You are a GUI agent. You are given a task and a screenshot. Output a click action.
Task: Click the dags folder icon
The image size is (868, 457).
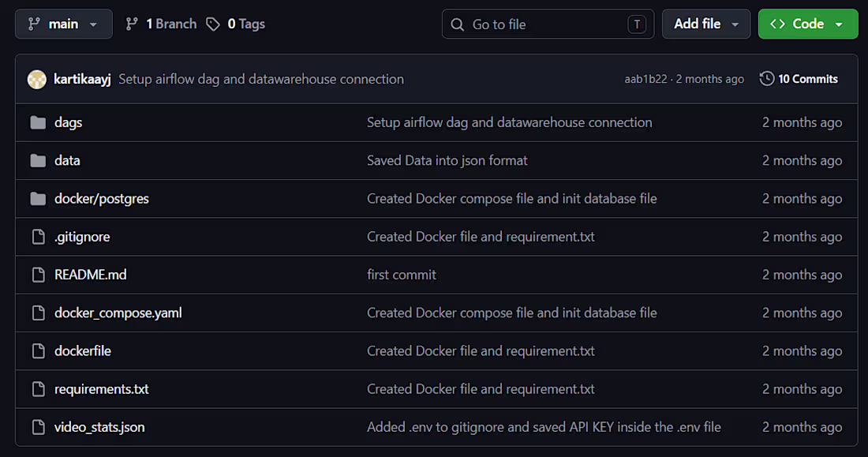[38, 122]
